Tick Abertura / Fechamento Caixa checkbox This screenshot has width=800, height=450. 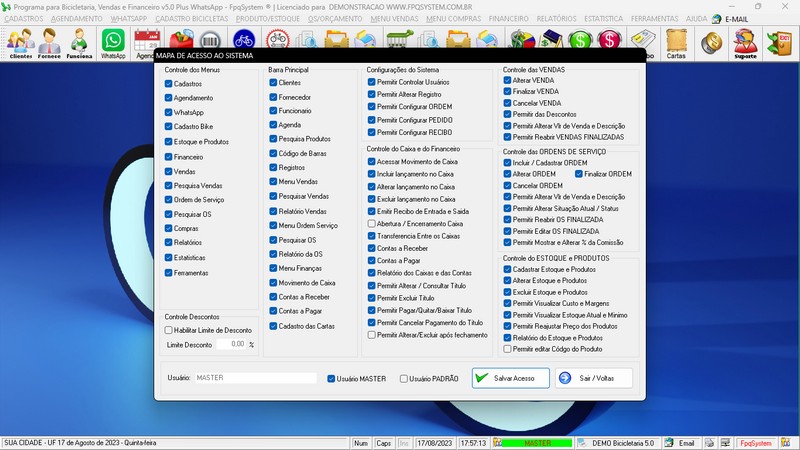pyautogui.click(x=371, y=224)
